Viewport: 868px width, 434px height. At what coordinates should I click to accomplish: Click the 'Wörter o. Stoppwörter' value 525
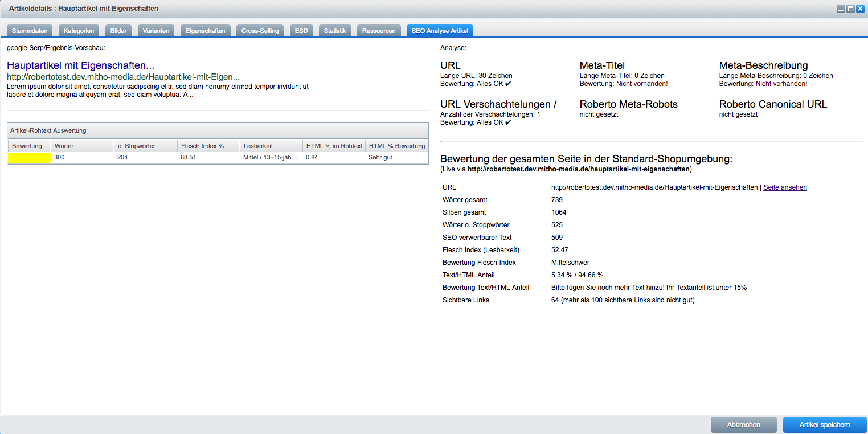click(557, 225)
